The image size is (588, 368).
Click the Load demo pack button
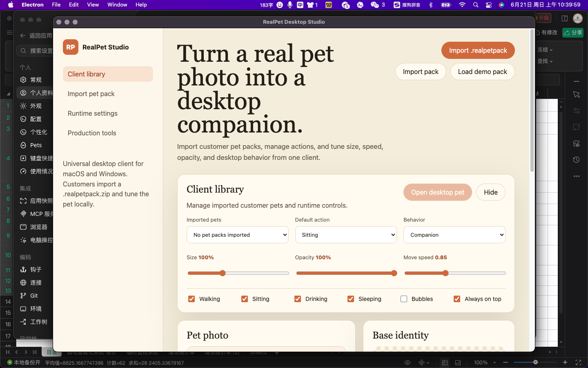483,72
